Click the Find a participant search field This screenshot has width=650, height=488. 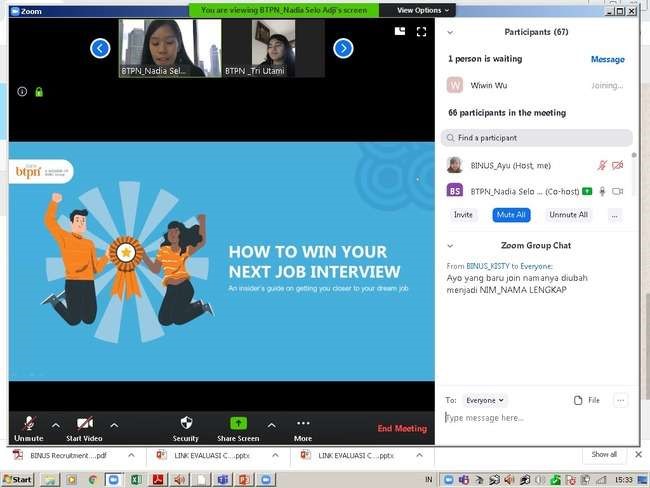pos(537,138)
